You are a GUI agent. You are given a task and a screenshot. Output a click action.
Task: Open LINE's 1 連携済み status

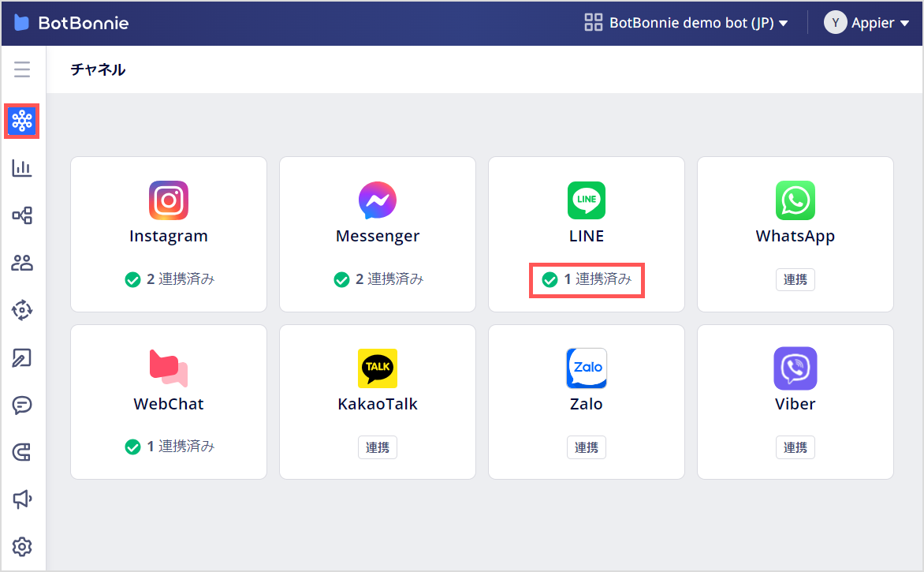[587, 279]
